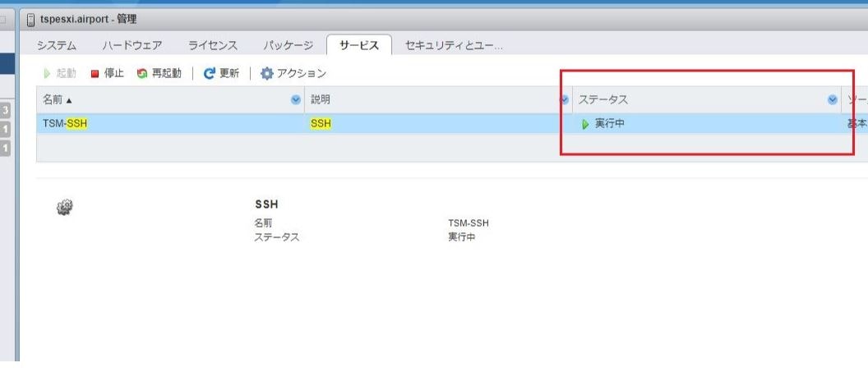The height and width of the screenshot is (372, 868).
Task: Click the tspesxi.airport - 管理 window title
Action: (89, 20)
